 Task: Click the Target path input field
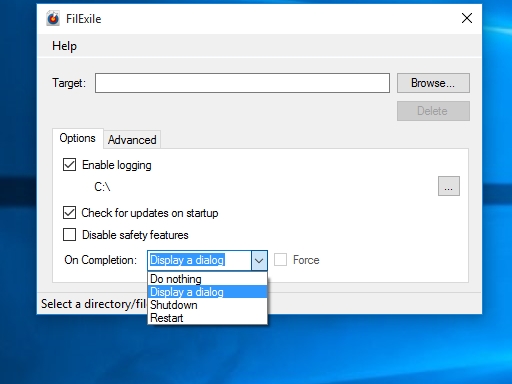point(242,83)
